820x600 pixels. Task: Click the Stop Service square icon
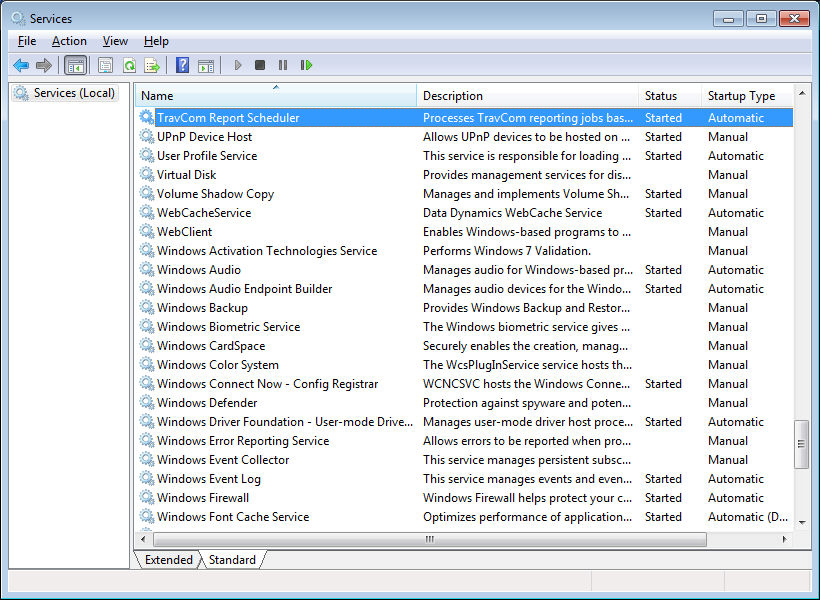pos(260,66)
